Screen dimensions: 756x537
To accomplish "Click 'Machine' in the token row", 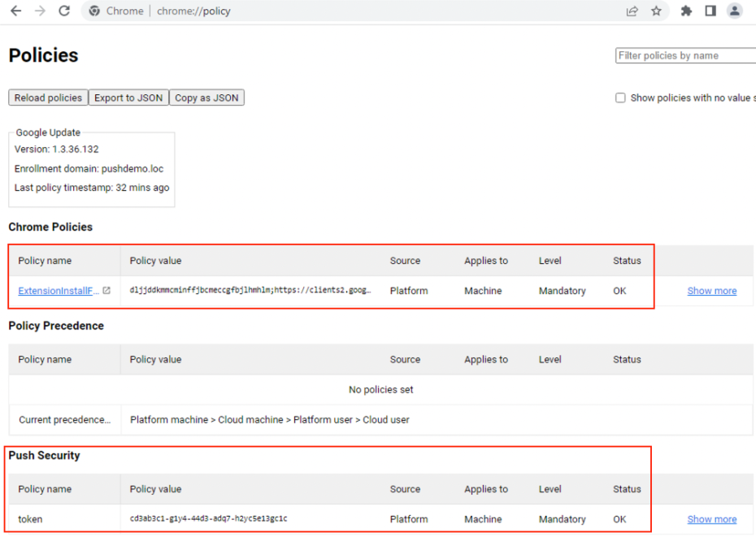I will coord(483,519).
